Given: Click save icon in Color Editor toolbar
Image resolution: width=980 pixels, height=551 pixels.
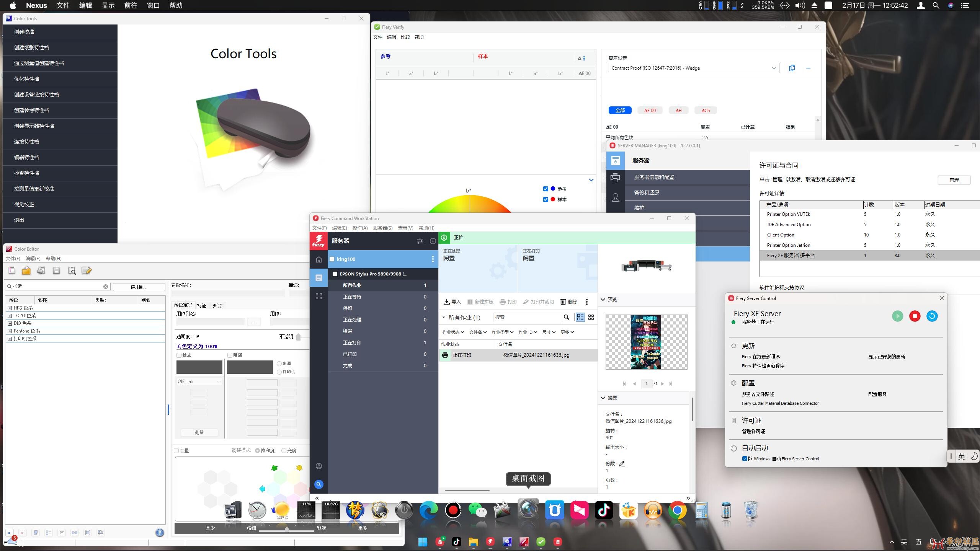Looking at the screenshot, I should 56,271.
